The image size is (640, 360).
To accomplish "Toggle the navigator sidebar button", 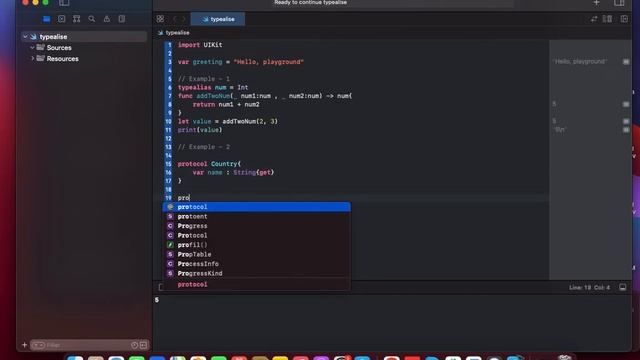I will click(x=64, y=3).
